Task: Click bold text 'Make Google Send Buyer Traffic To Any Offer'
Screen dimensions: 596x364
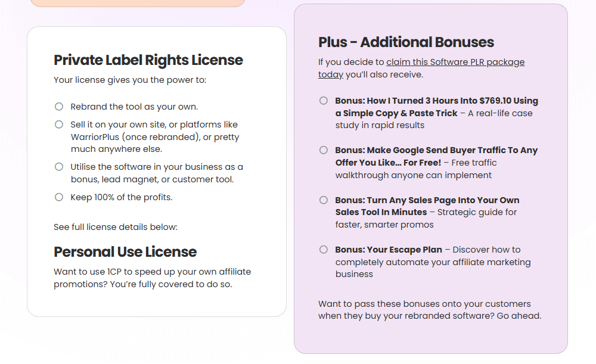Action: click(436, 156)
